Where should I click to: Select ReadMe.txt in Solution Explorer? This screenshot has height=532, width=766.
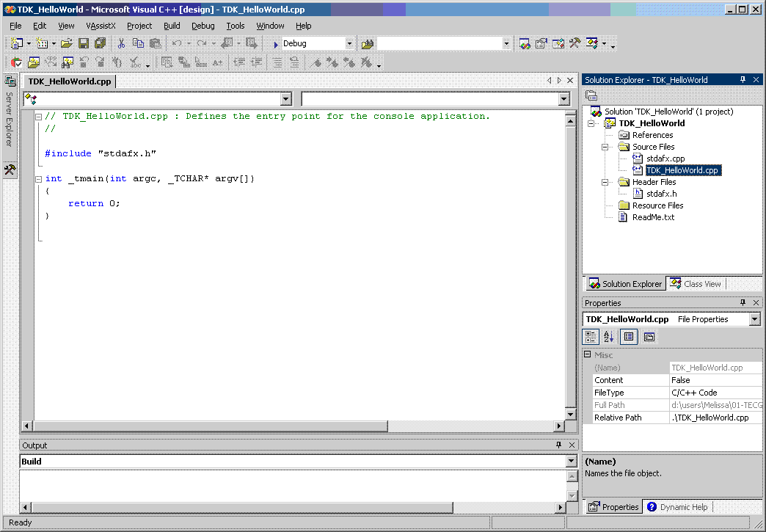653,217
